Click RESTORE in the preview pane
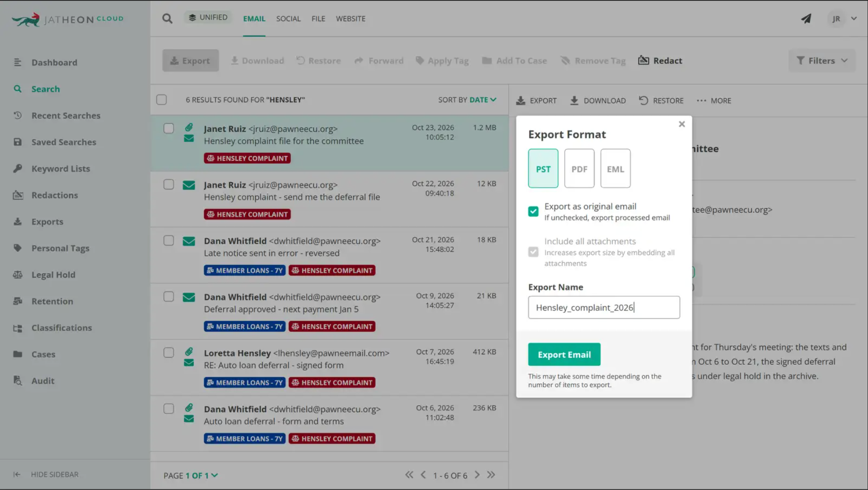Viewport: 868px width, 490px height. coord(661,100)
